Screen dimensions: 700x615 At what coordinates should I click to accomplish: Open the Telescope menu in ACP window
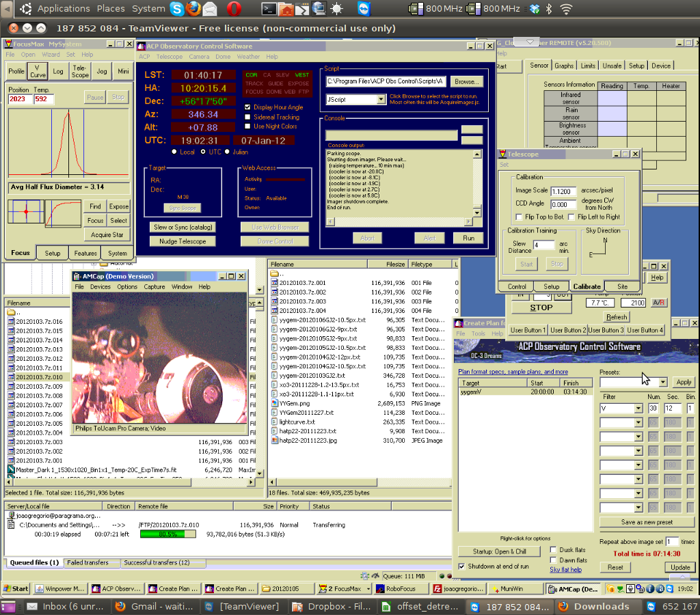(170, 57)
